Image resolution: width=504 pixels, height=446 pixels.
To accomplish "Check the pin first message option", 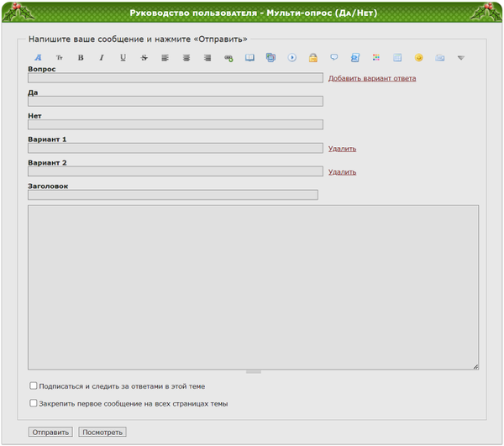I will tap(34, 403).
